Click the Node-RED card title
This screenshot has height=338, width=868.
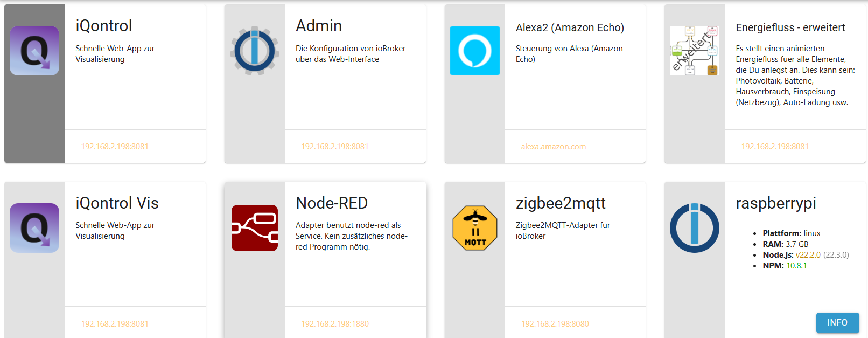[x=332, y=203]
